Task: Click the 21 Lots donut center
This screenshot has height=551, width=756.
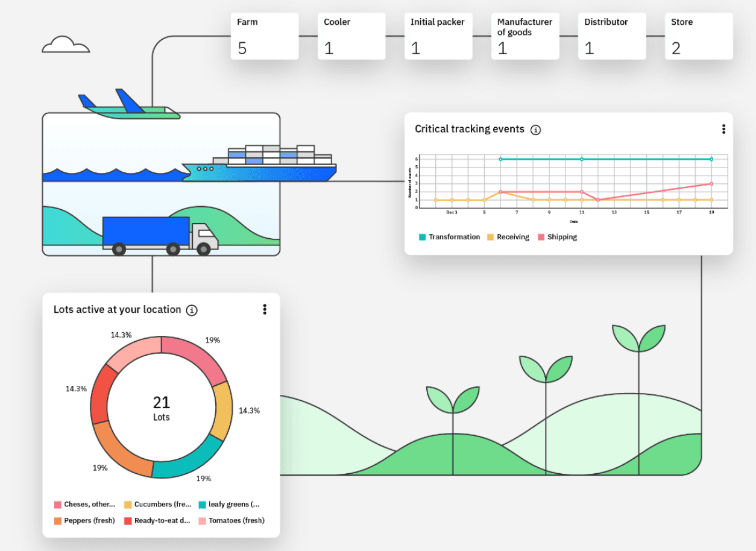Action: point(162,408)
